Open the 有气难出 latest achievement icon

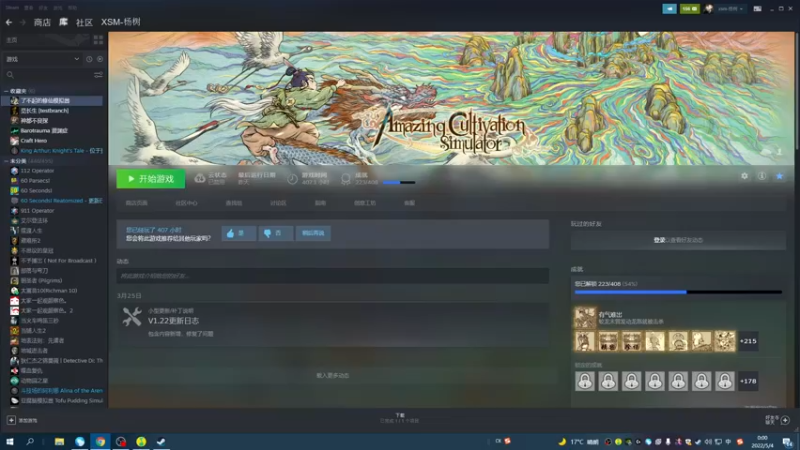coord(585,317)
